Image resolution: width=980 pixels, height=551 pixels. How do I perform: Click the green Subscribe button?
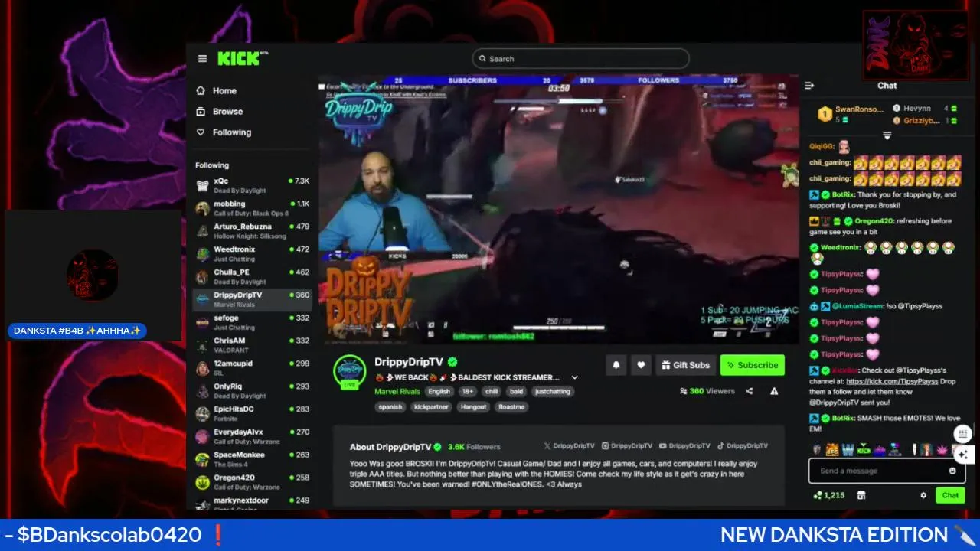tap(752, 365)
